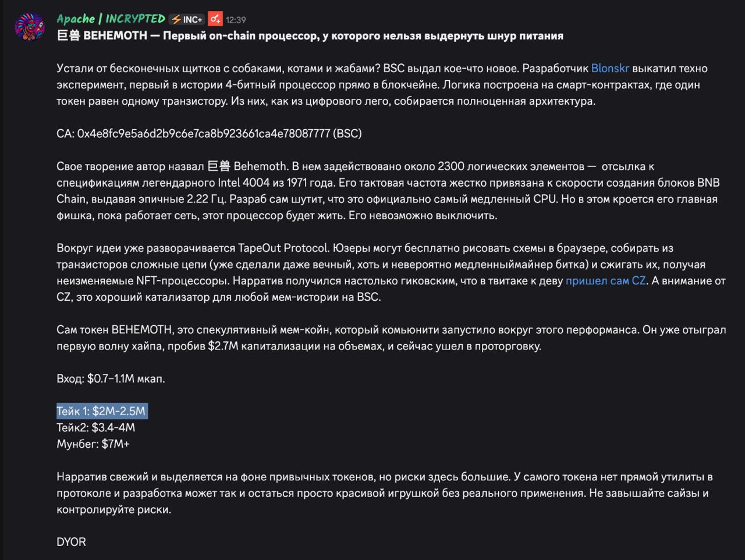Click the BSC contract address text
The height and width of the screenshot is (560, 745).
click(x=209, y=133)
